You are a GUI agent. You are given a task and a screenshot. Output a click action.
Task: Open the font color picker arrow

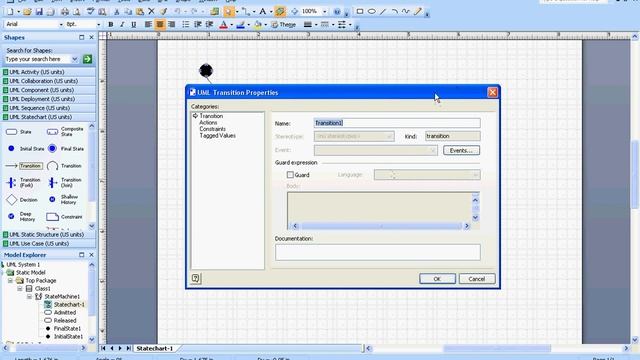[x=231, y=25]
